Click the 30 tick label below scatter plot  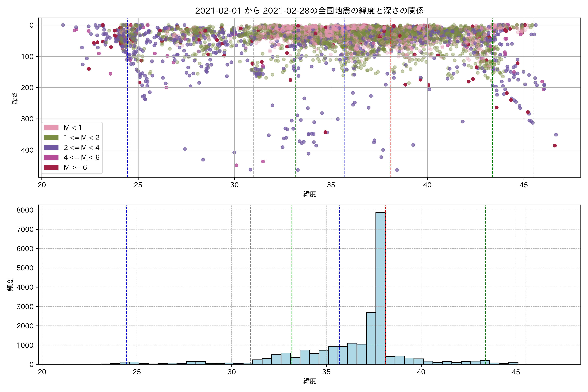point(235,185)
